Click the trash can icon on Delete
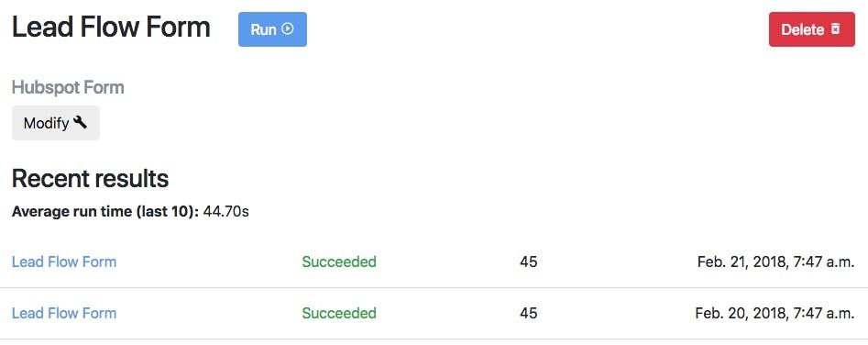This screenshot has width=868, height=345. click(835, 28)
